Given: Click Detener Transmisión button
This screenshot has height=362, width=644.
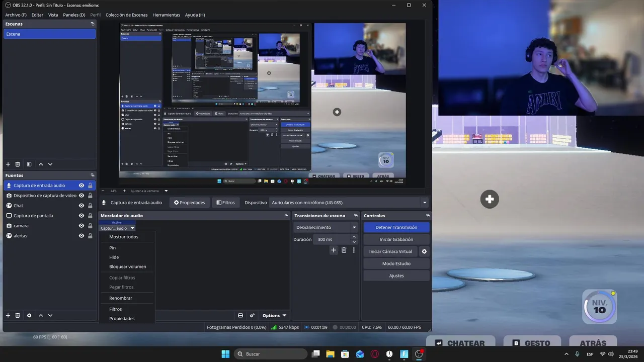Looking at the screenshot, I should tap(396, 227).
